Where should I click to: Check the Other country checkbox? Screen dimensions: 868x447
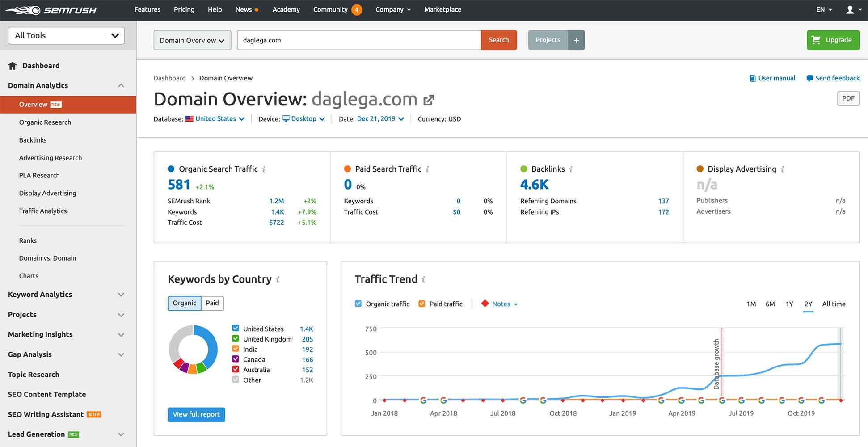(x=236, y=380)
